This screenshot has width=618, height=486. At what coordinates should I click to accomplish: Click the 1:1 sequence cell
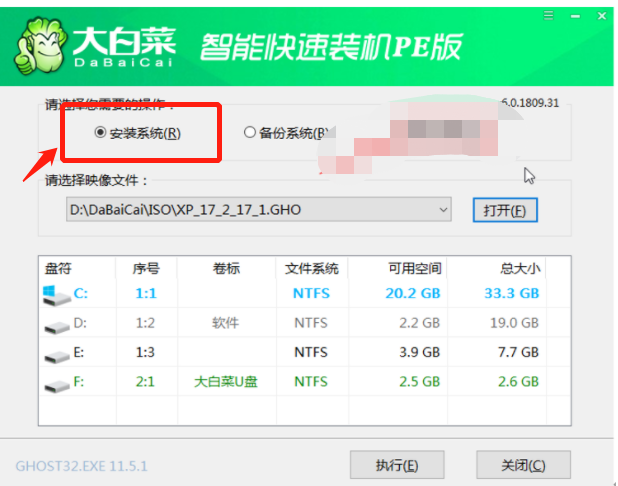tap(146, 293)
